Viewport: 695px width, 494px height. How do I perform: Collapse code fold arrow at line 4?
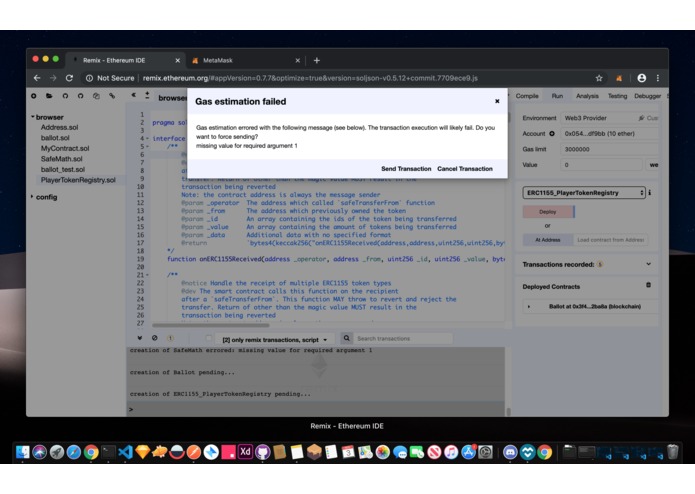(x=148, y=139)
